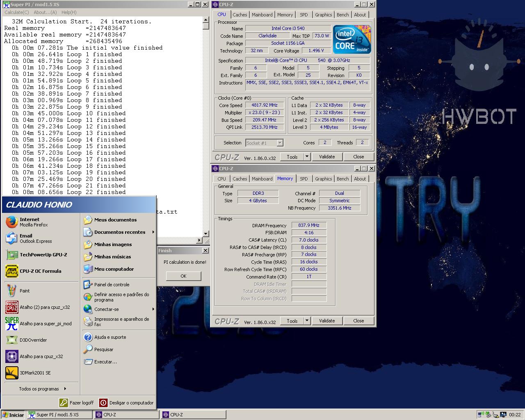Open Calculate(C) menu in Super PI
Viewport: 525px width, 420px height.
pyautogui.click(x=17, y=12)
